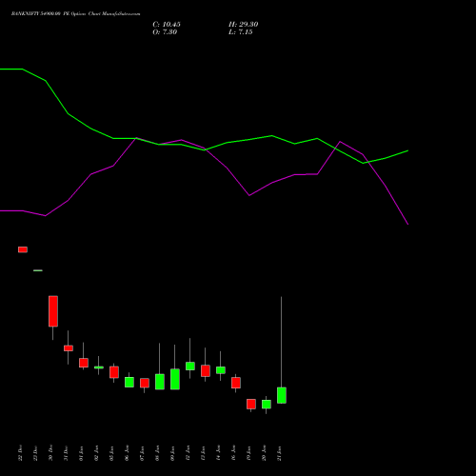Click the 14 Jan date label
476x476 pixels.
(219, 453)
